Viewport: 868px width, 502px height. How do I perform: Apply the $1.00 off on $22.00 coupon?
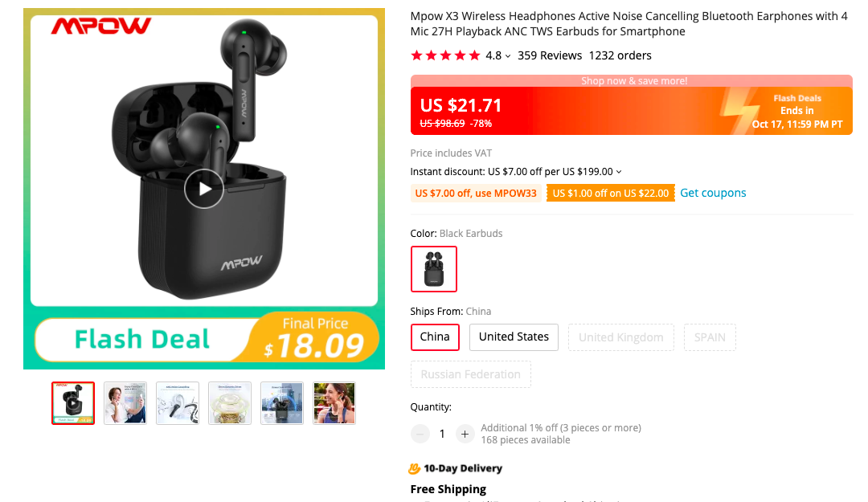(611, 193)
